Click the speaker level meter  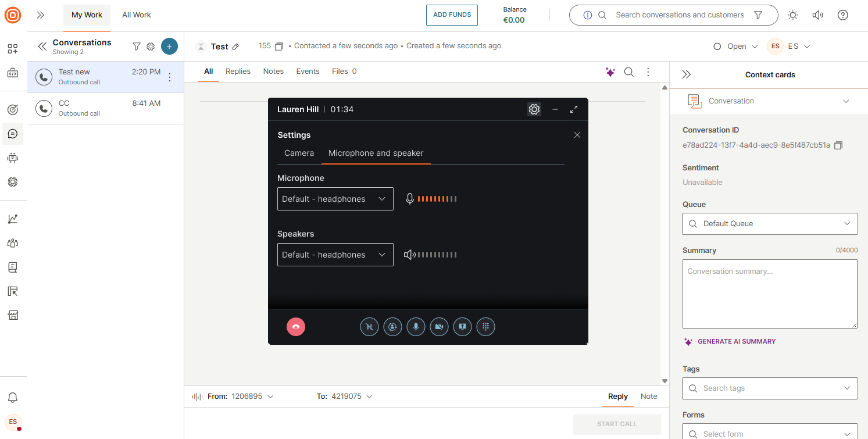[x=437, y=255]
